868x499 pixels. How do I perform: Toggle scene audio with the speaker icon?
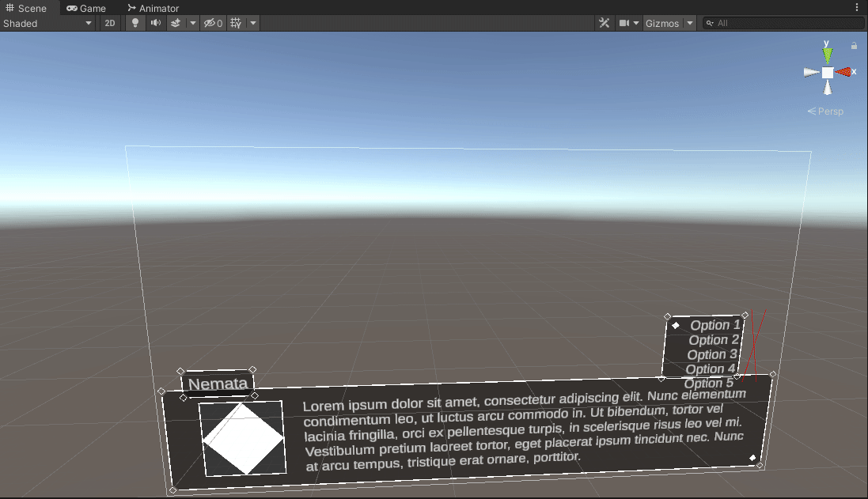(156, 23)
